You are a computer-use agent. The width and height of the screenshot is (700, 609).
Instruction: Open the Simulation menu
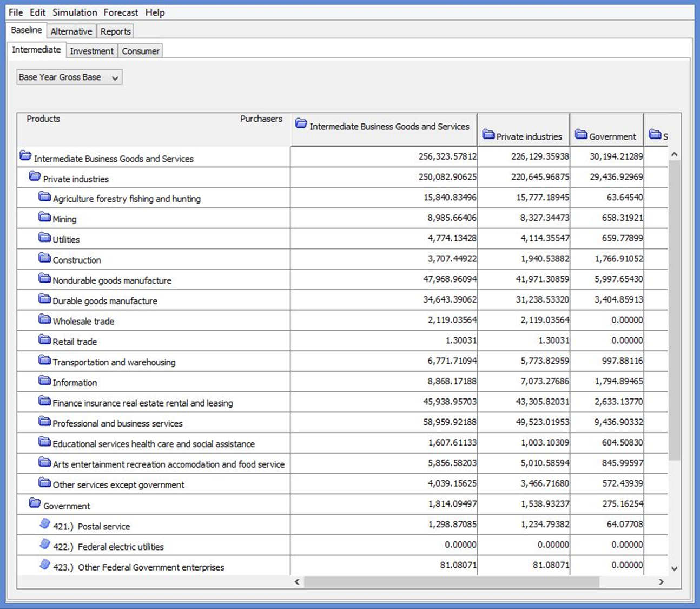coord(75,12)
